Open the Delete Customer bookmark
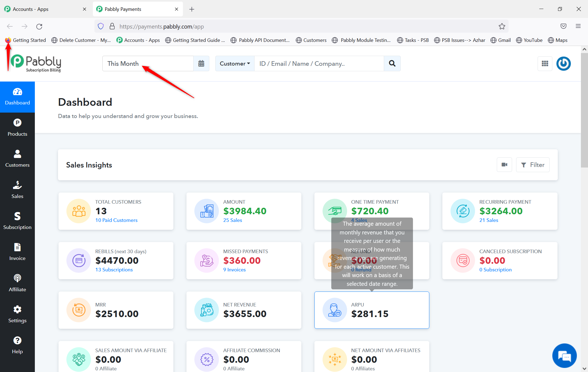 point(81,40)
